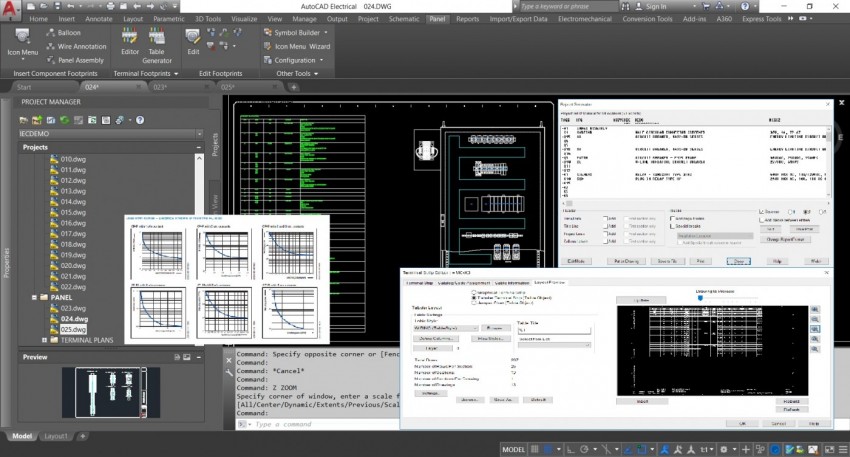Open the Import/Export Data ribbon tab

[x=518, y=19]
